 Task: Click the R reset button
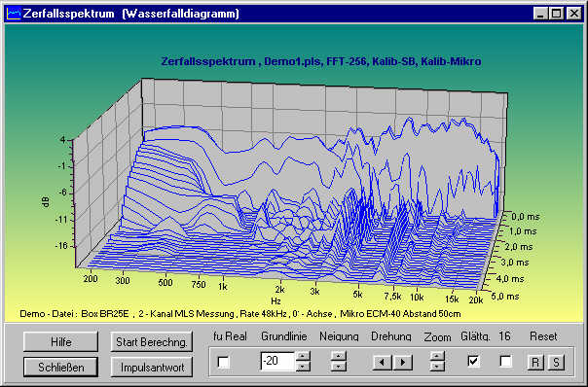click(x=535, y=363)
